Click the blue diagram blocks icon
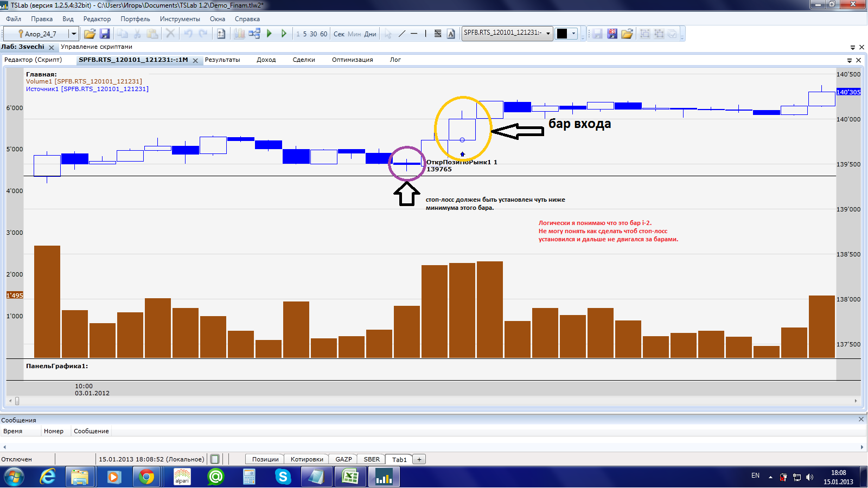The width and height of the screenshot is (868, 488). (x=254, y=34)
